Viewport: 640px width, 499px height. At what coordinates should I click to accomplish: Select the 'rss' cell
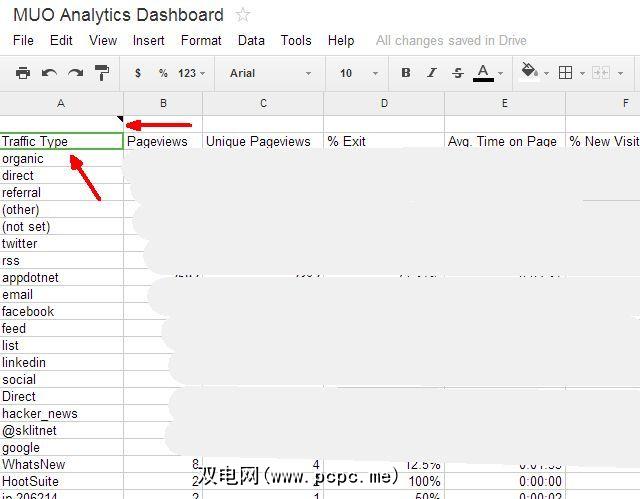61,260
